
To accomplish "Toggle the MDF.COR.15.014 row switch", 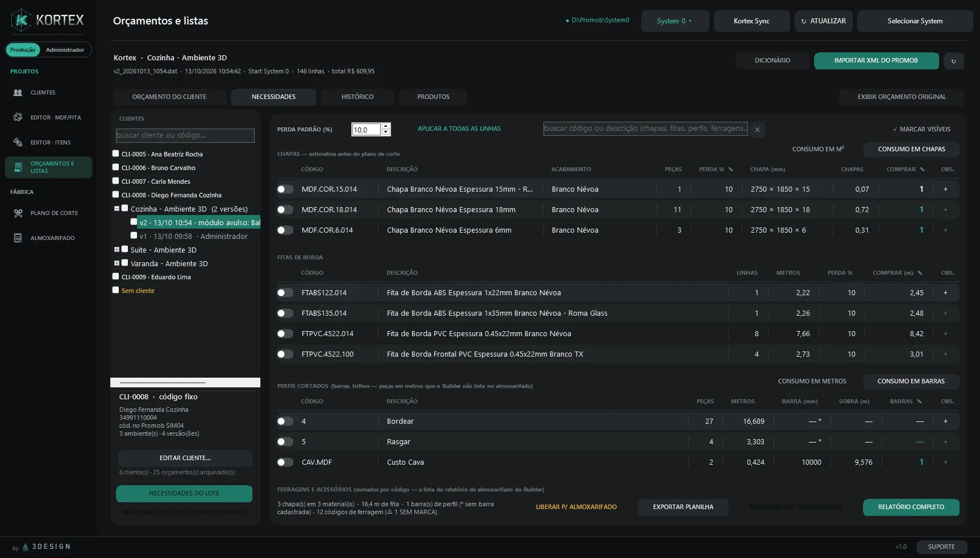I will coord(285,189).
